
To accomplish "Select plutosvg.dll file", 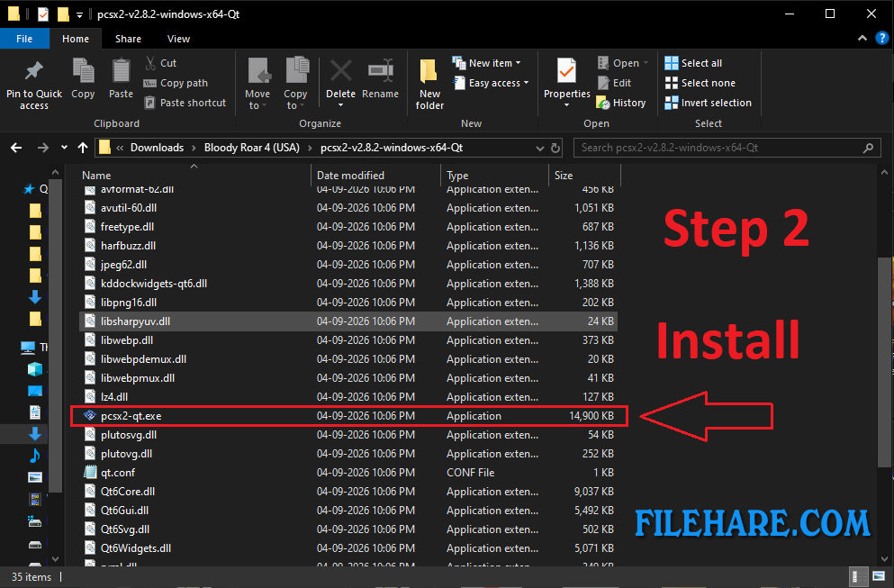I will click(x=348, y=435).
